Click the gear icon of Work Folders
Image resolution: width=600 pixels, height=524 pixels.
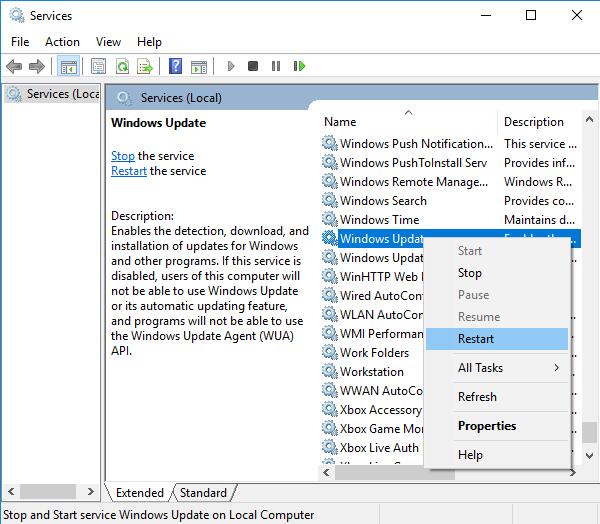[x=329, y=352]
